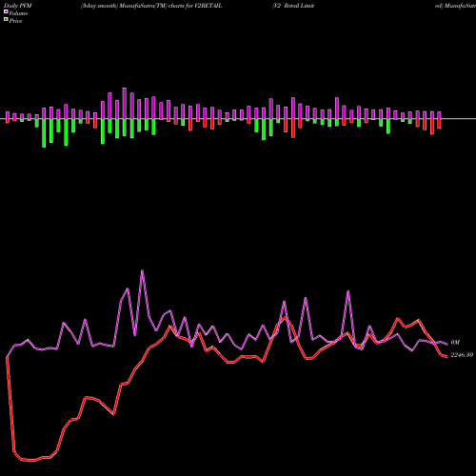This screenshot has width=476, height=476.
Task: Click the '0M' volume value label
Action: [x=455, y=343]
